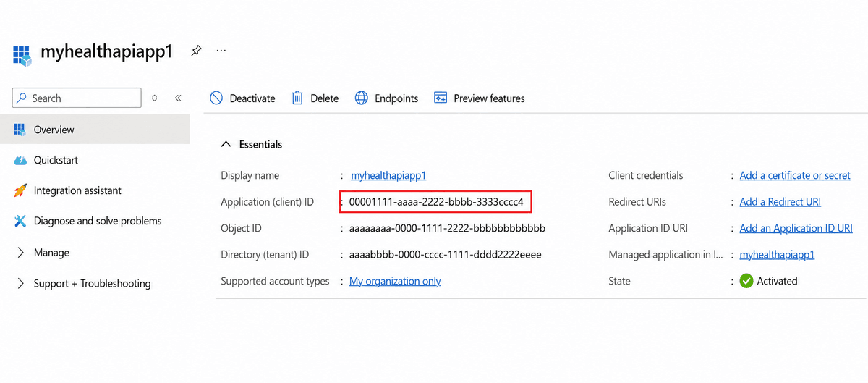Screen dimensions: 868x383
Task: Click the myhealthapiapp1 app registration icon
Action: coord(22,54)
